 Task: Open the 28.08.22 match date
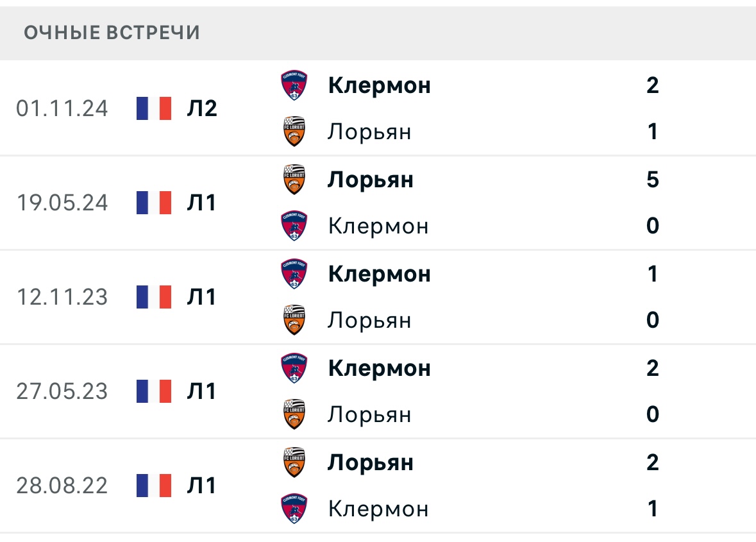pyautogui.click(x=62, y=486)
